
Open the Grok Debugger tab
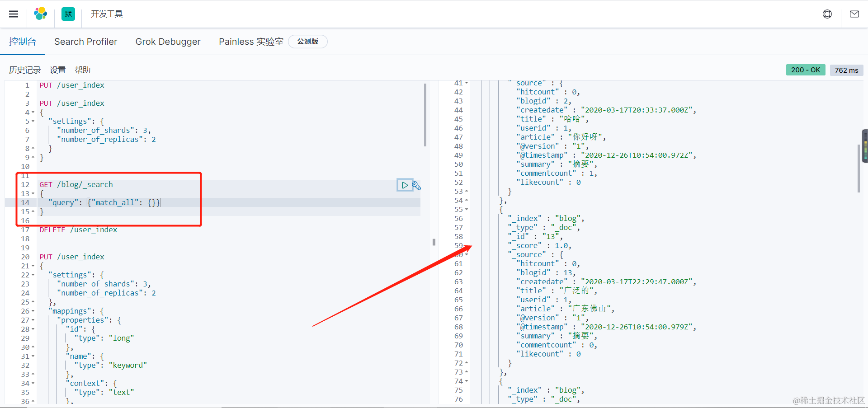point(168,42)
